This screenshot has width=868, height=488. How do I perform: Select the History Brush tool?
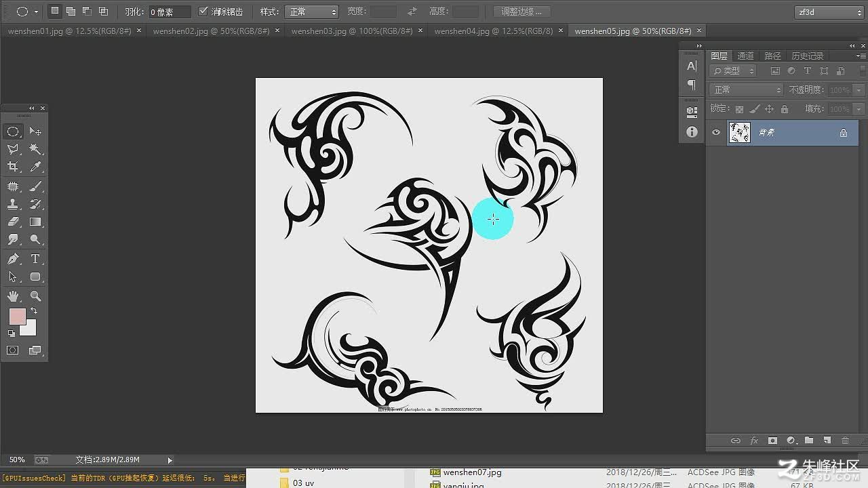(x=35, y=204)
